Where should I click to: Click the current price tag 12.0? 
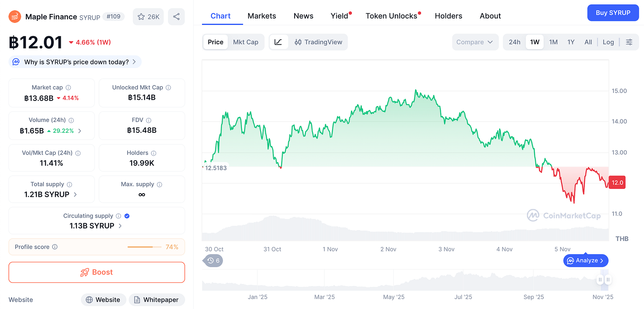617,183
